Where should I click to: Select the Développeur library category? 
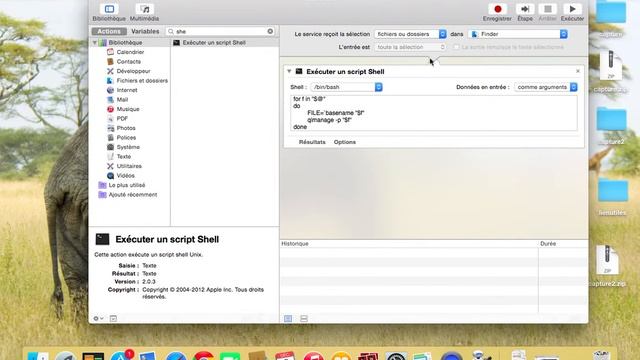[133, 71]
